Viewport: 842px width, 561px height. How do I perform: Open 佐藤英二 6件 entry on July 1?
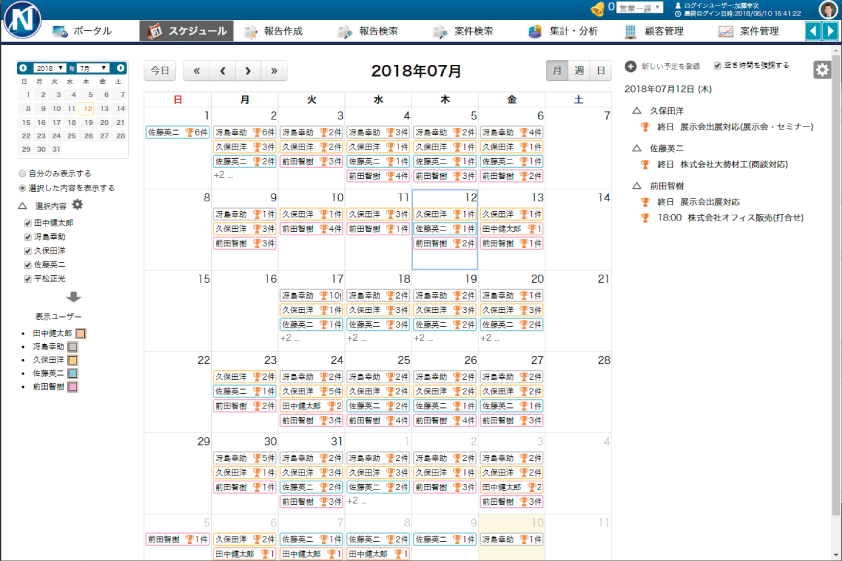[177, 132]
